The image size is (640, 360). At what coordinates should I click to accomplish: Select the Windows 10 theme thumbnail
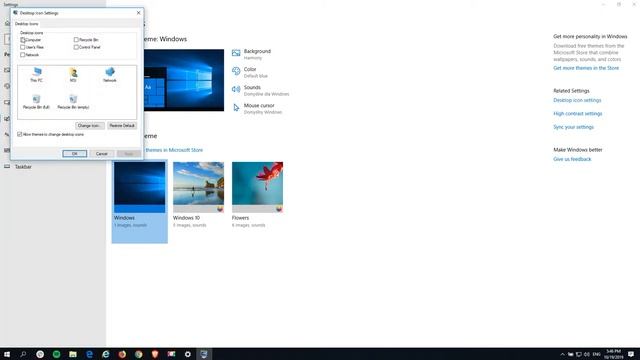click(x=198, y=187)
